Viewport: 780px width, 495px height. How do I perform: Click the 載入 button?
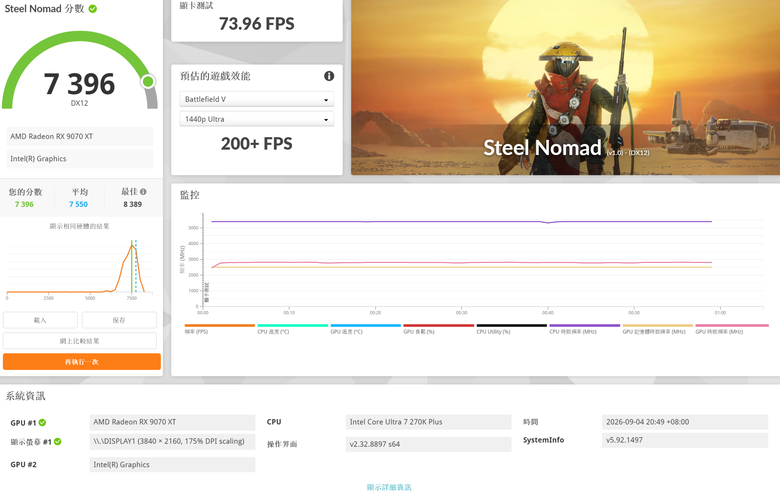click(x=40, y=320)
